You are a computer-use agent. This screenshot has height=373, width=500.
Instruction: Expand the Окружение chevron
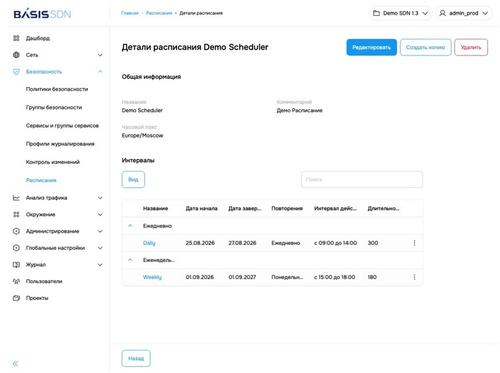(100, 214)
